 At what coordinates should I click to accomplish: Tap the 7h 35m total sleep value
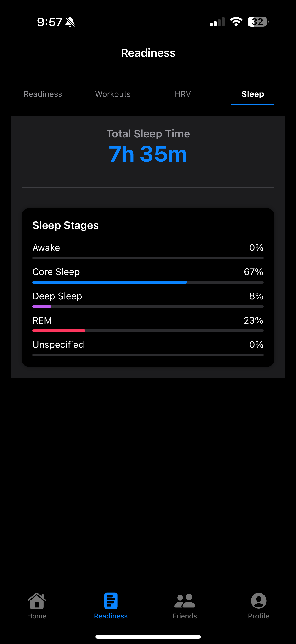[148, 154]
